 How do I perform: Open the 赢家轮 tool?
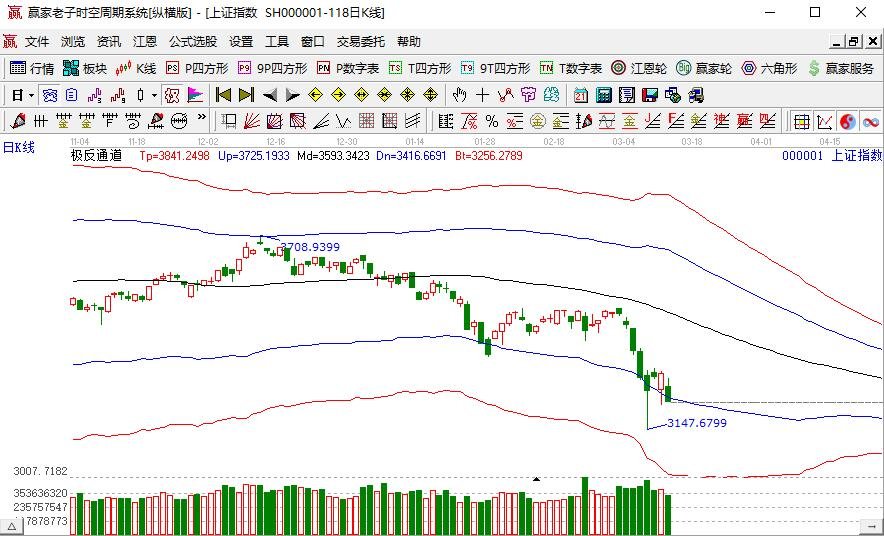(704, 69)
